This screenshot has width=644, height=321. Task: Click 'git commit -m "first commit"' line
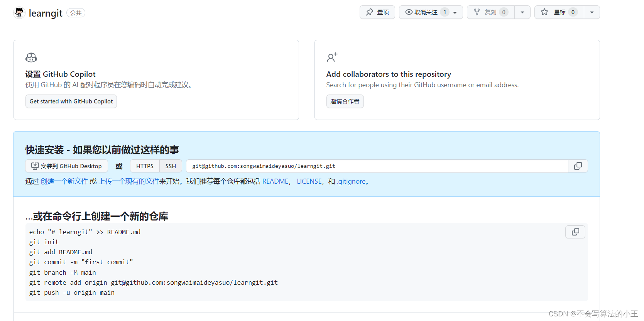click(81, 262)
